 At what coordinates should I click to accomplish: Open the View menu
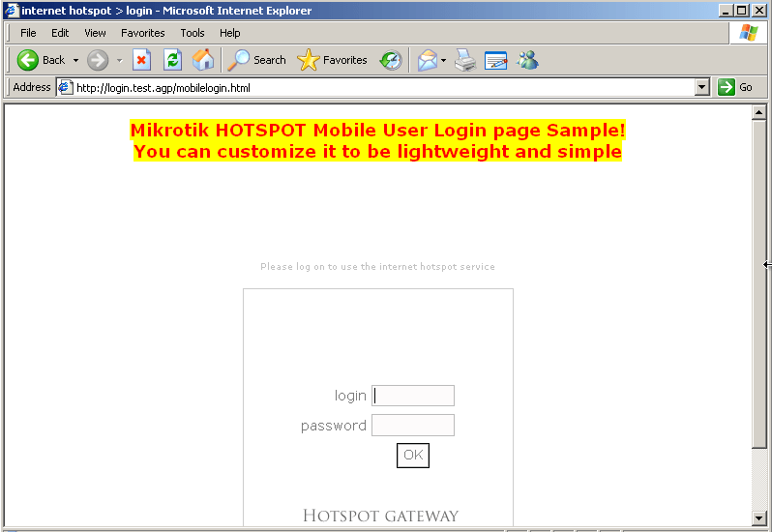tap(95, 33)
